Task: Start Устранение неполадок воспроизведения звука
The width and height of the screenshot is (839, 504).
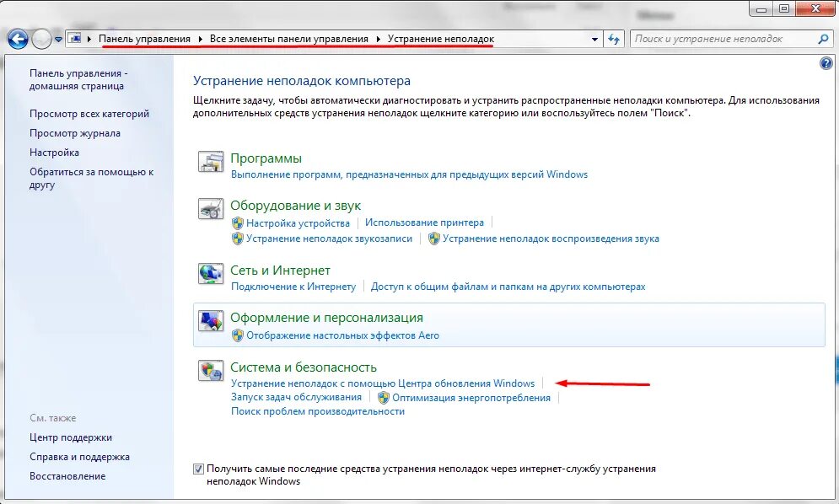Action: click(551, 239)
